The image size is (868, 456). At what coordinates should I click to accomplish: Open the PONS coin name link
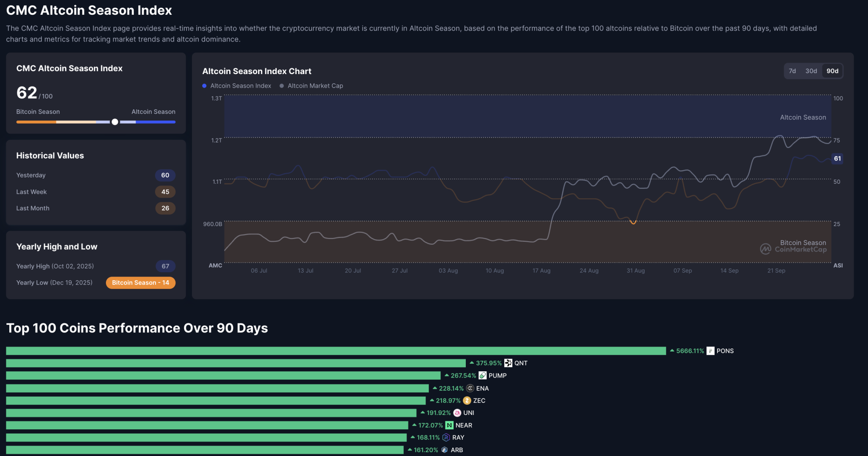coord(725,351)
